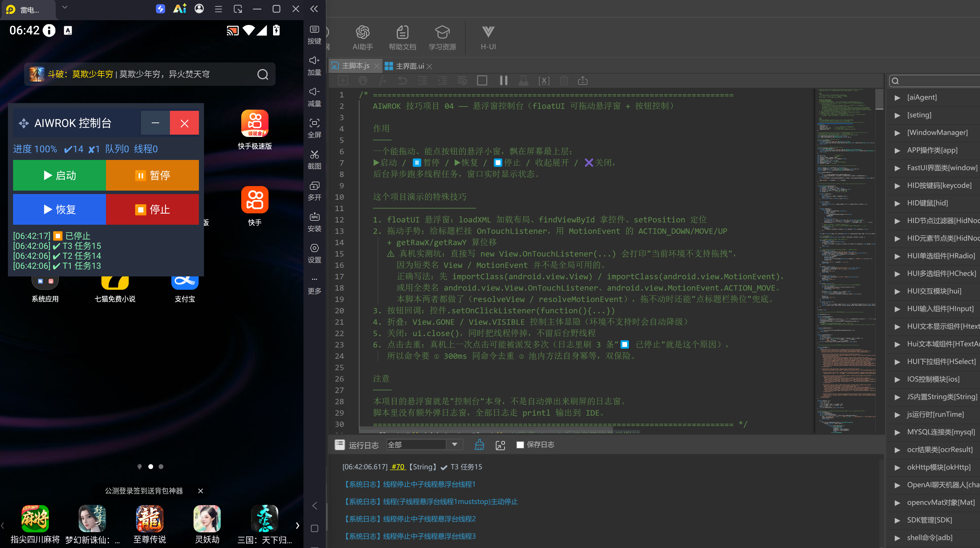Click the red 停止 stop button
980x548 pixels.
[152, 210]
